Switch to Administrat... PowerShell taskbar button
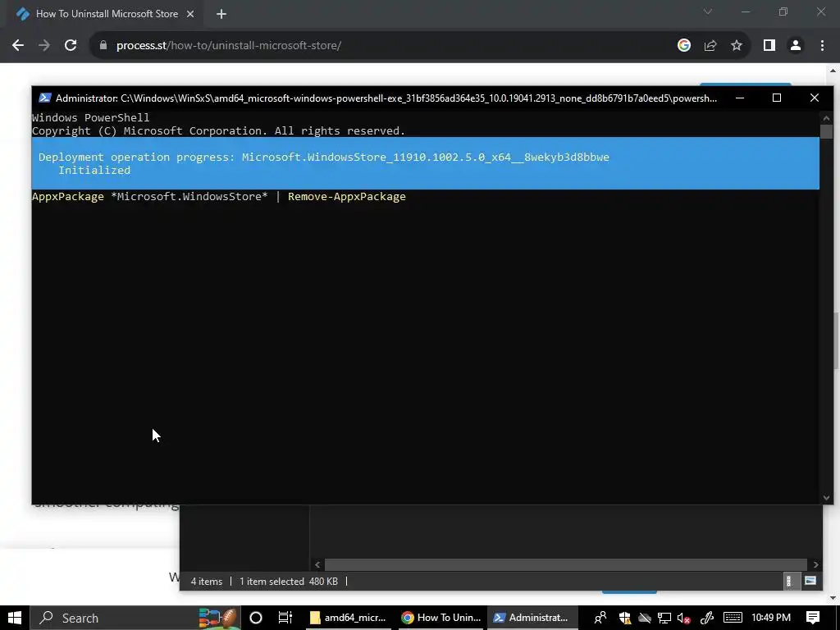Viewport: 840px width, 630px height. tap(532, 618)
